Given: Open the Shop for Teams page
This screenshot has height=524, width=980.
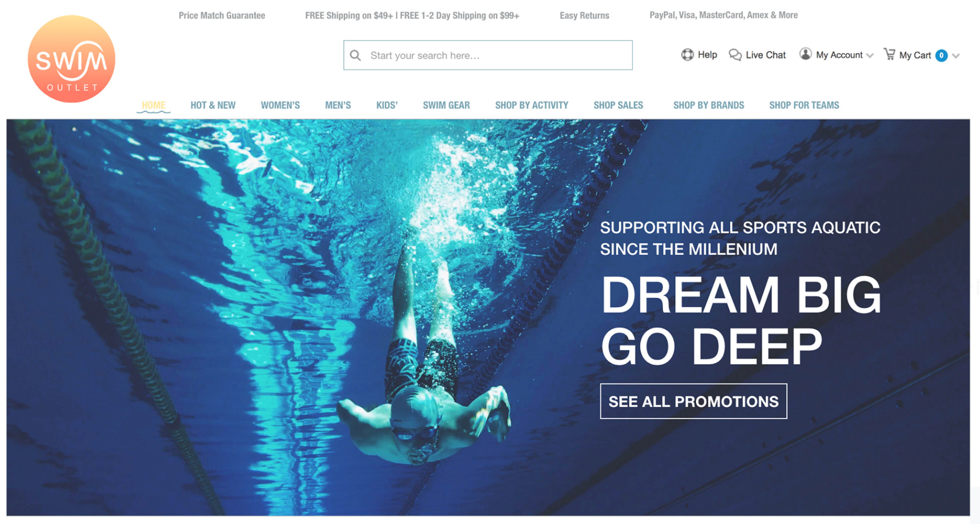Looking at the screenshot, I should pyautogui.click(x=804, y=105).
